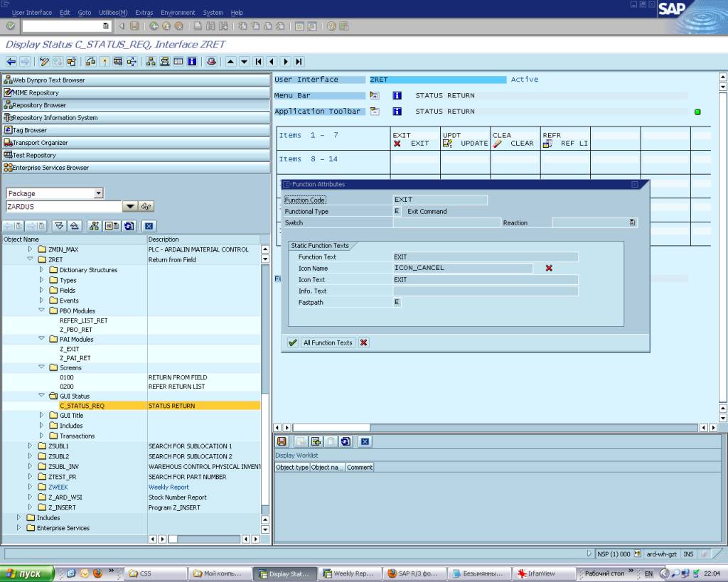728x582 pixels.
Task: Click the First page arrow icon
Action: [259, 61]
